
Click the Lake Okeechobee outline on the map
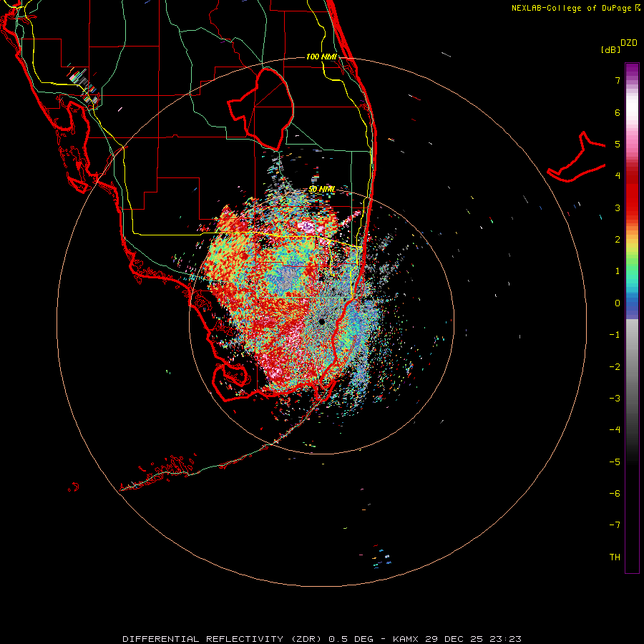[x=261, y=109]
